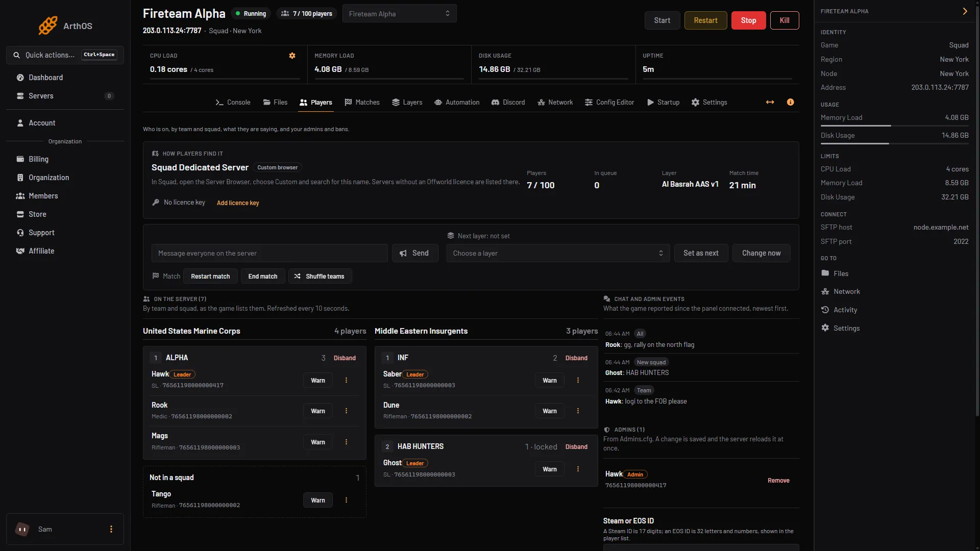This screenshot has height=551, width=980.
Task: Open the CPU load settings gear
Action: [x=292, y=56]
